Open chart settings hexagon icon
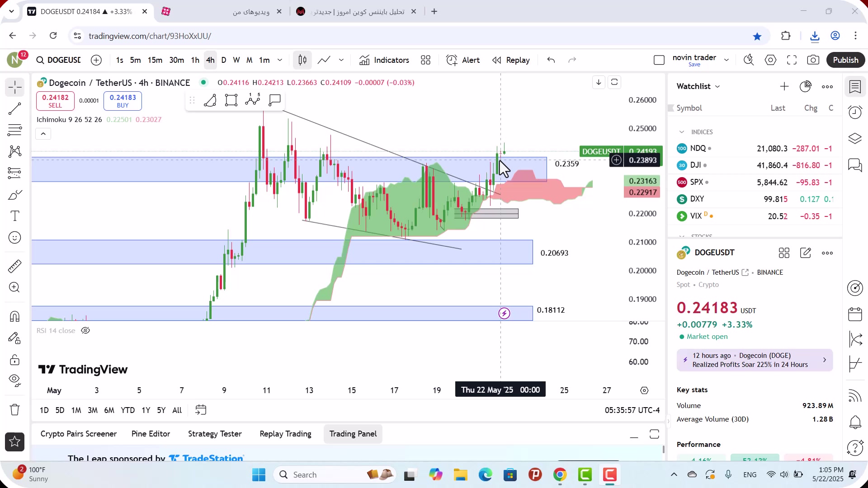This screenshot has width=868, height=488. pos(771,60)
